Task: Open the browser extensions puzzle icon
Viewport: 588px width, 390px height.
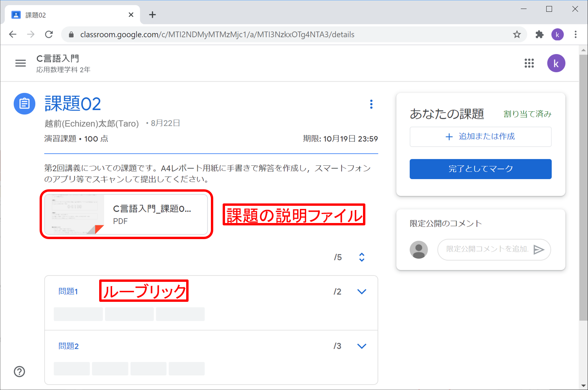Action: pos(539,34)
